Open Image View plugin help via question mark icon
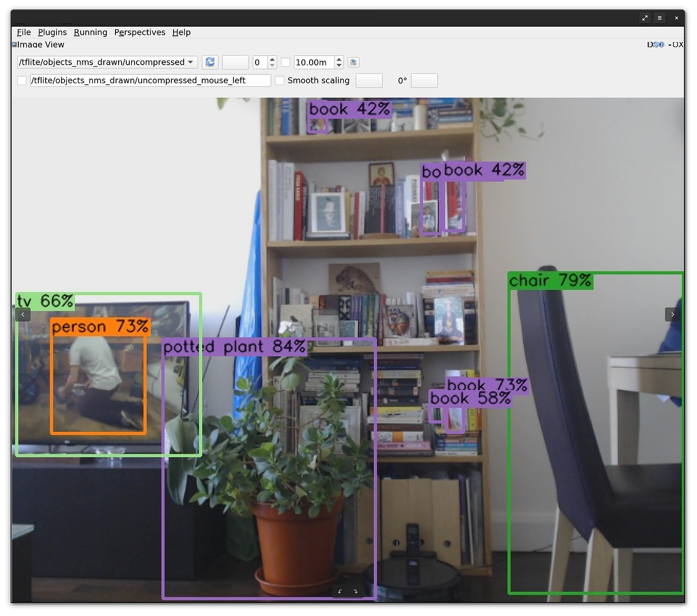Viewport: 697px width, 616px height. click(x=662, y=45)
